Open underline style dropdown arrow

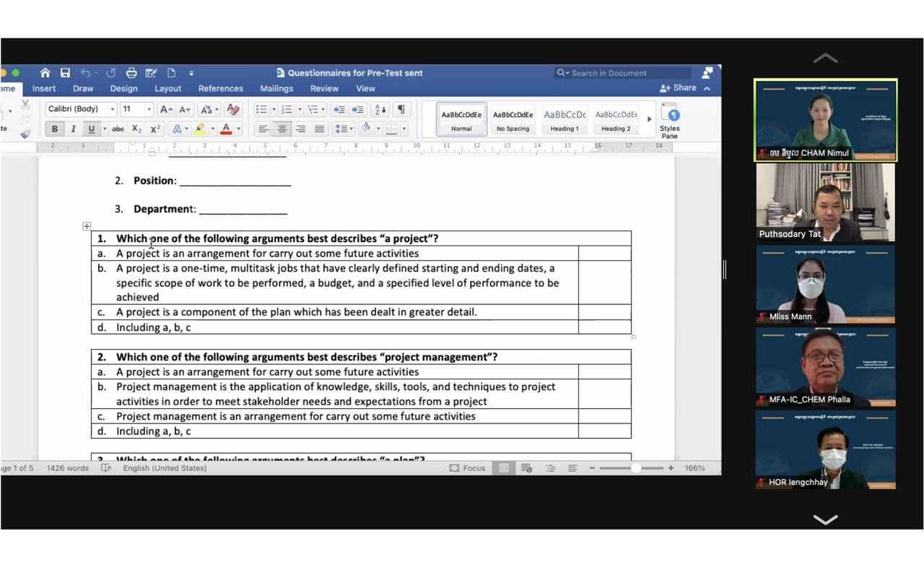pos(105,129)
